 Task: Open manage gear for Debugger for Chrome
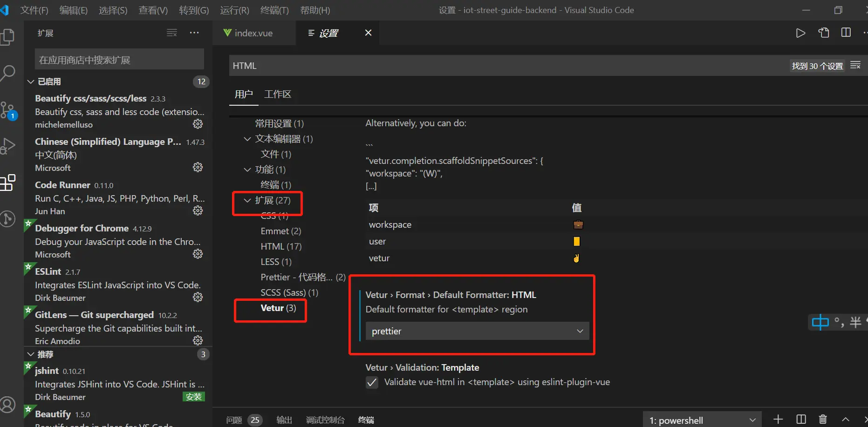point(198,254)
